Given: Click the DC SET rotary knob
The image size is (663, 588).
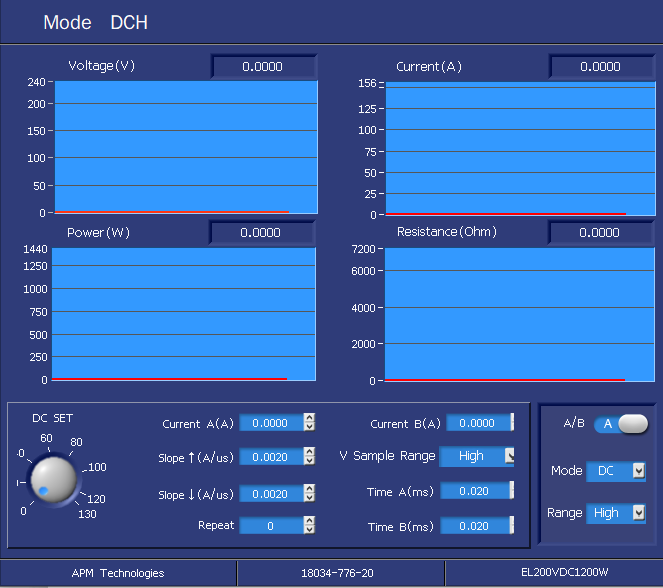Looking at the screenshot, I should pos(53,478).
